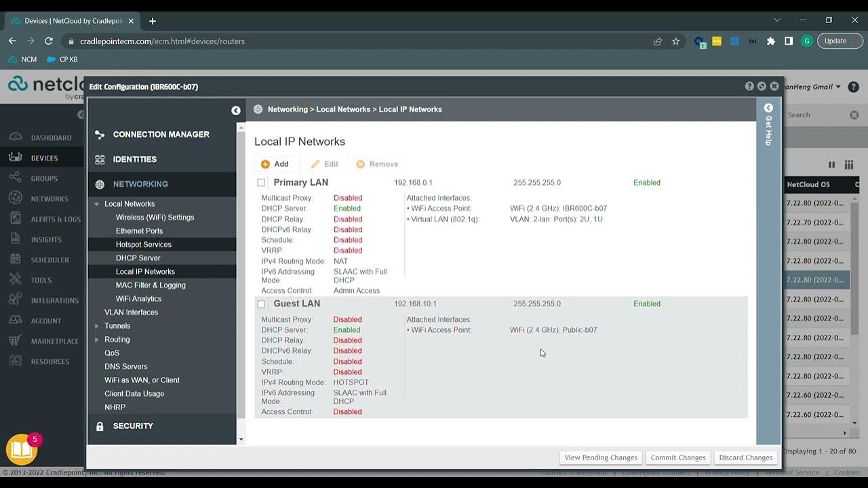This screenshot has width=868, height=488.
Task: Open QoS settings item
Action: point(112,353)
